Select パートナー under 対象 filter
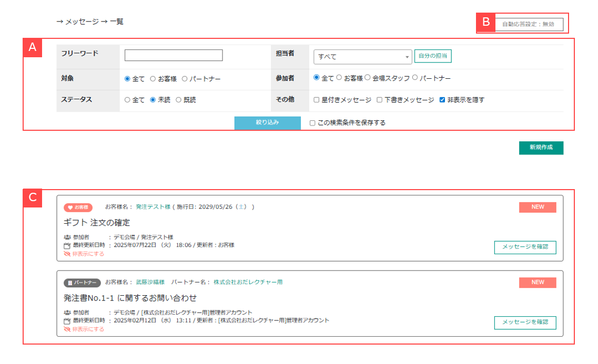Image resolution: width=598 pixels, height=364 pixels. 185,79
